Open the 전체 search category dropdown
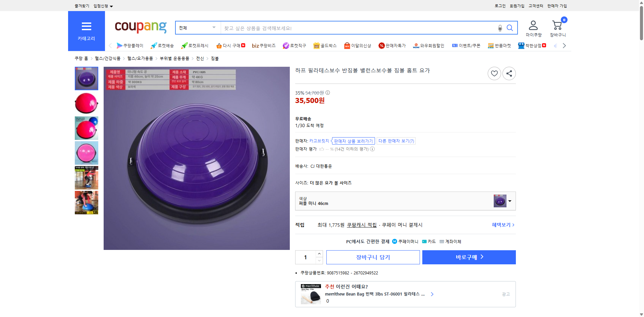Image resolution: width=644 pixels, height=317 pixels. click(x=198, y=28)
